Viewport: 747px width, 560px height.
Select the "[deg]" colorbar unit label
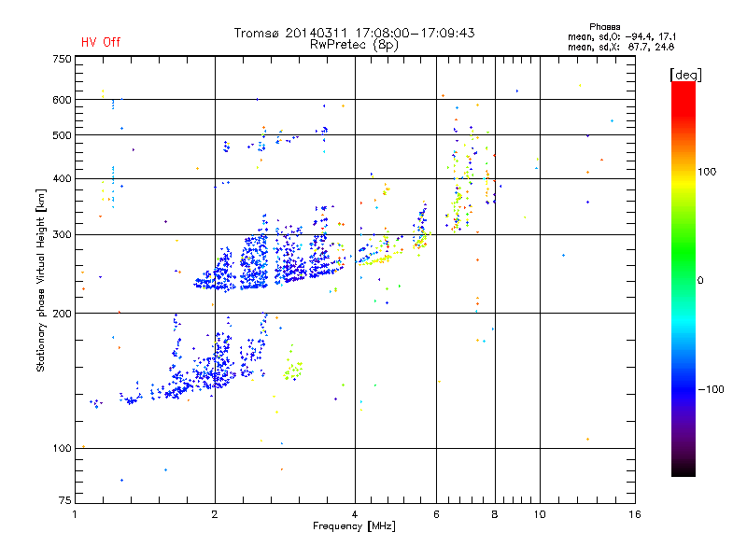point(685,76)
